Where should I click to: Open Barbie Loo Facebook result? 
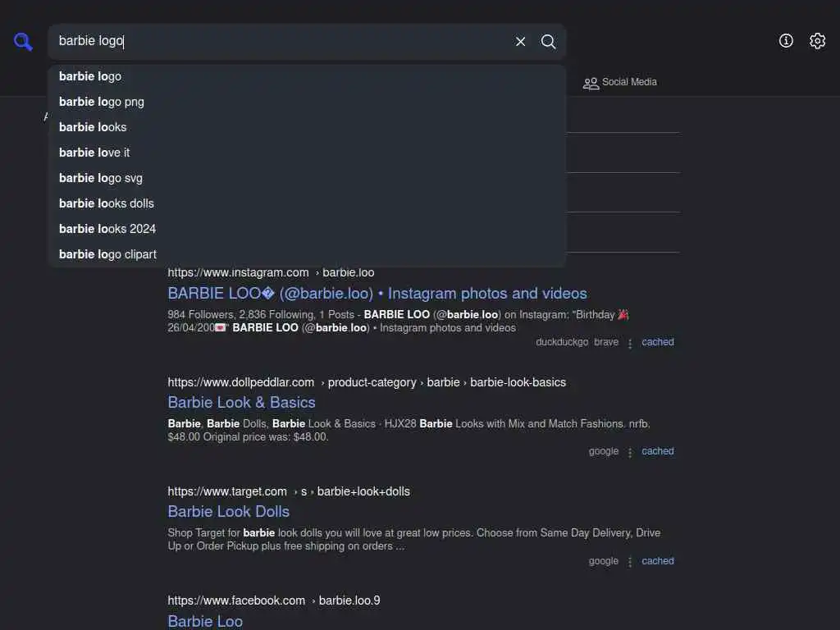click(x=205, y=622)
